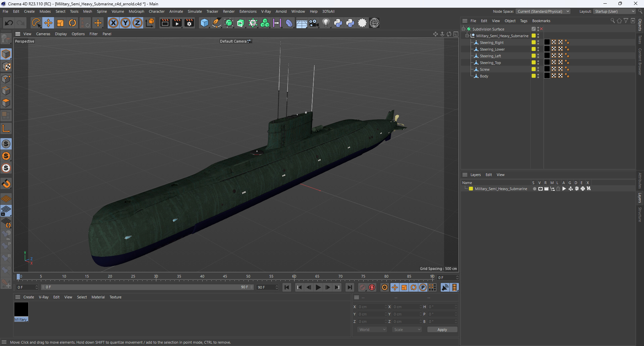Click Go to Start of timeline
This screenshot has width=644, height=346.
287,287
